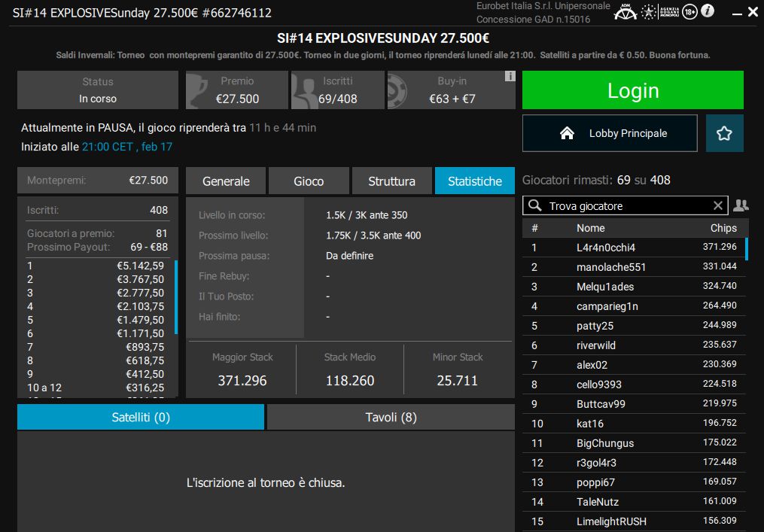
Task: Open the Statistiche tab
Action: click(x=474, y=181)
